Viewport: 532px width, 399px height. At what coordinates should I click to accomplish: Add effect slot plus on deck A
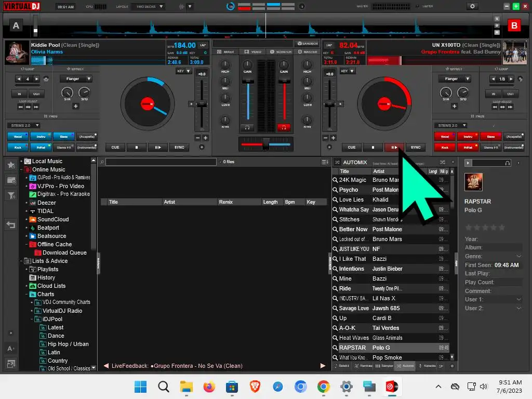(x=76, y=106)
